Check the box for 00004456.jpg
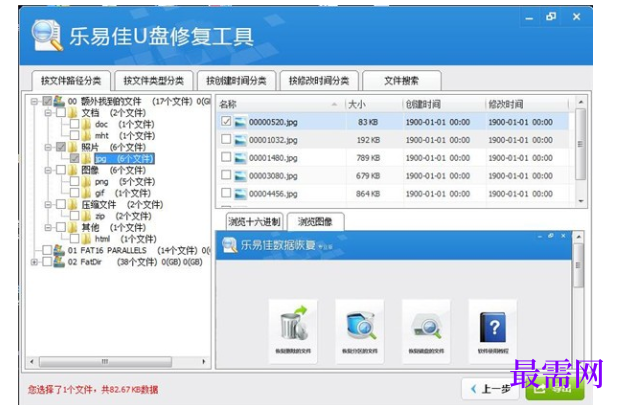 tap(226, 193)
